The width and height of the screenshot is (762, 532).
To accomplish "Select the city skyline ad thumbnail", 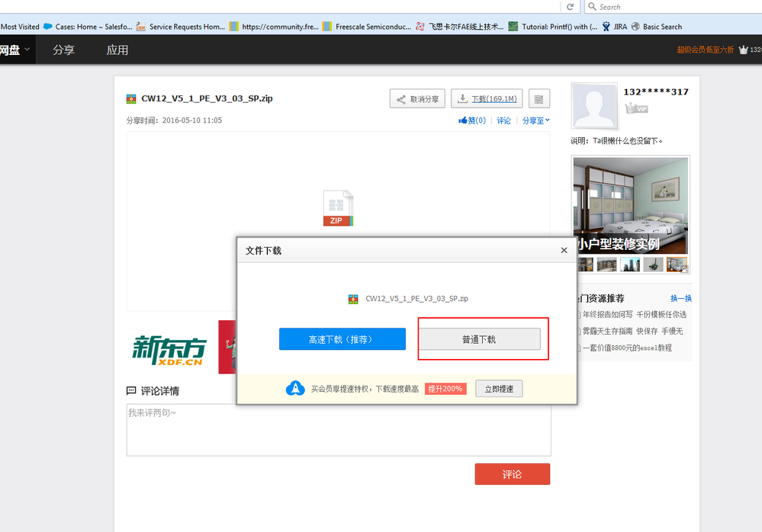I will pos(630,265).
